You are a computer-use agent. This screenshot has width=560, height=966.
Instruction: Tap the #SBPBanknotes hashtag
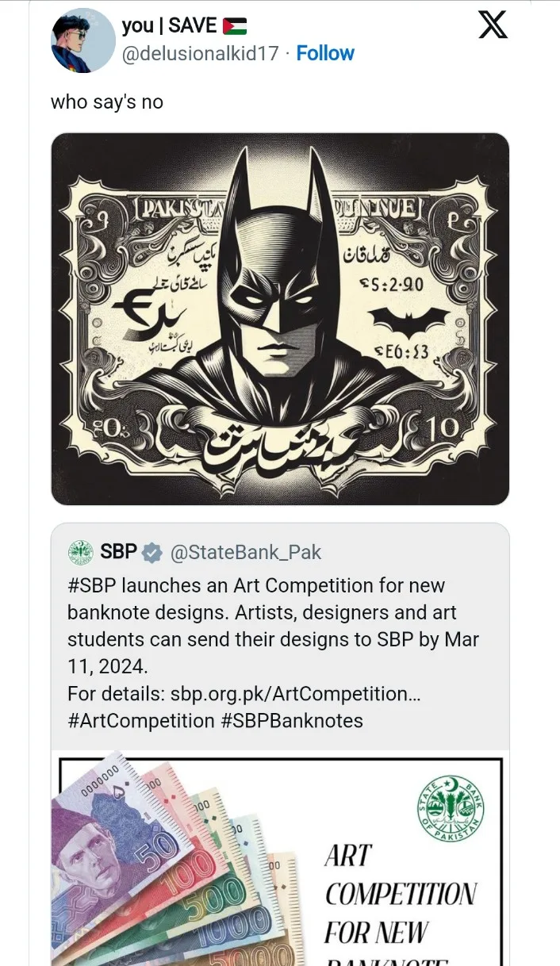[x=291, y=721]
